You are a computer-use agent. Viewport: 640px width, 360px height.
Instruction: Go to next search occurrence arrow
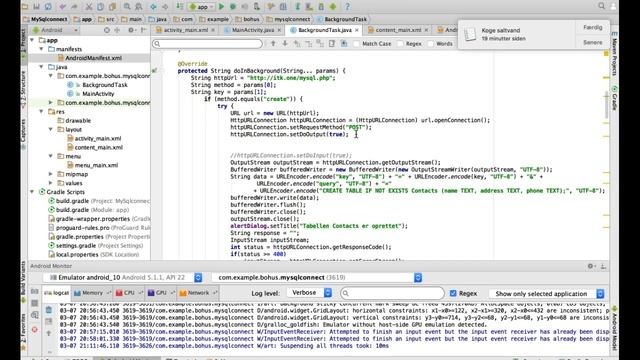[285, 43]
